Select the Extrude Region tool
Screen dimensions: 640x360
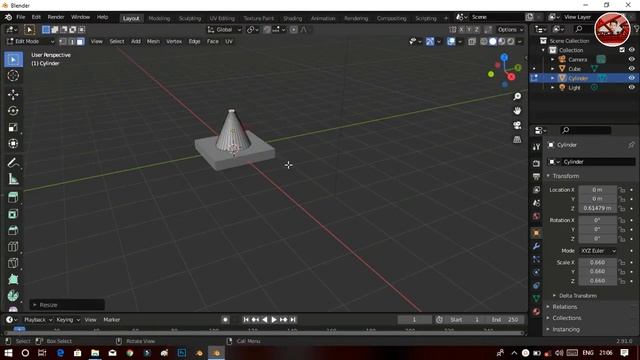pos(13,198)
